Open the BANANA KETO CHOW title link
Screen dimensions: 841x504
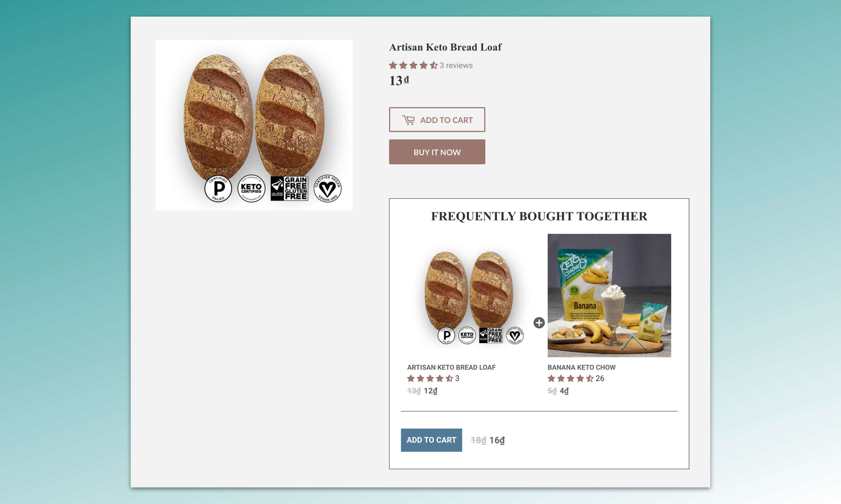[581, 367]
